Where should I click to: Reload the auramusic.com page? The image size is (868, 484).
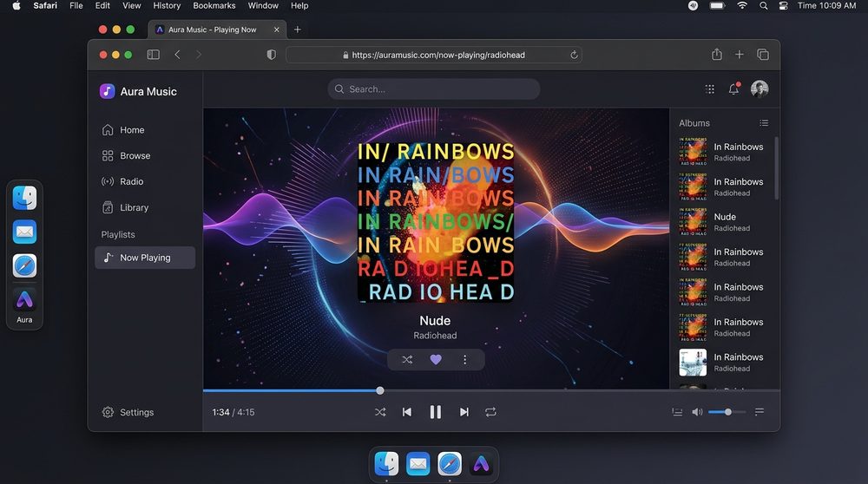[x=574, y=55]
